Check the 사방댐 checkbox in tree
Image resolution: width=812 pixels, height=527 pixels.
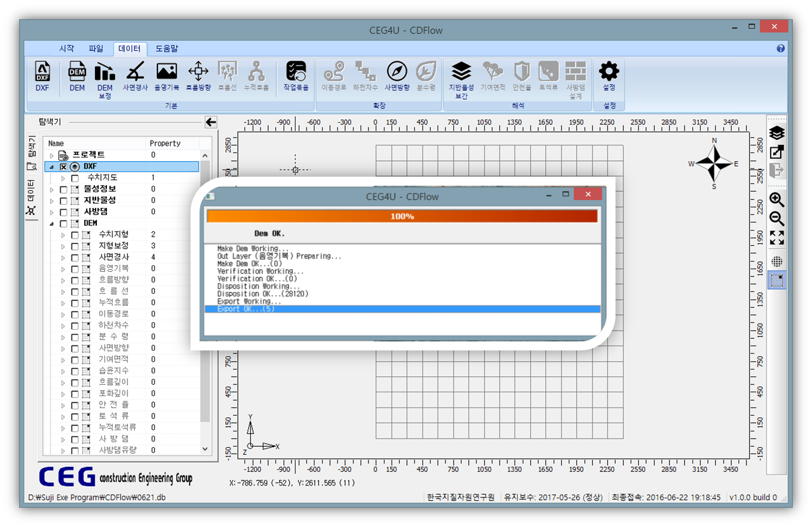click(64, 212)
